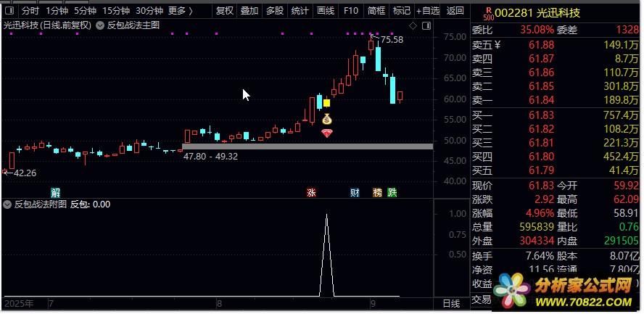Click the panel layout icon beside 分时
The image size is (644, 314).
click(10, 11)
